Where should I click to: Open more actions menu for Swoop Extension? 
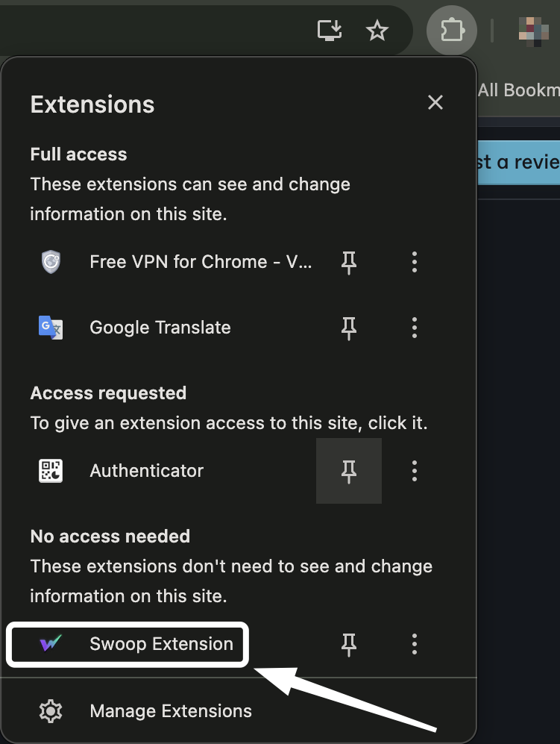click(x=415, y=644)
